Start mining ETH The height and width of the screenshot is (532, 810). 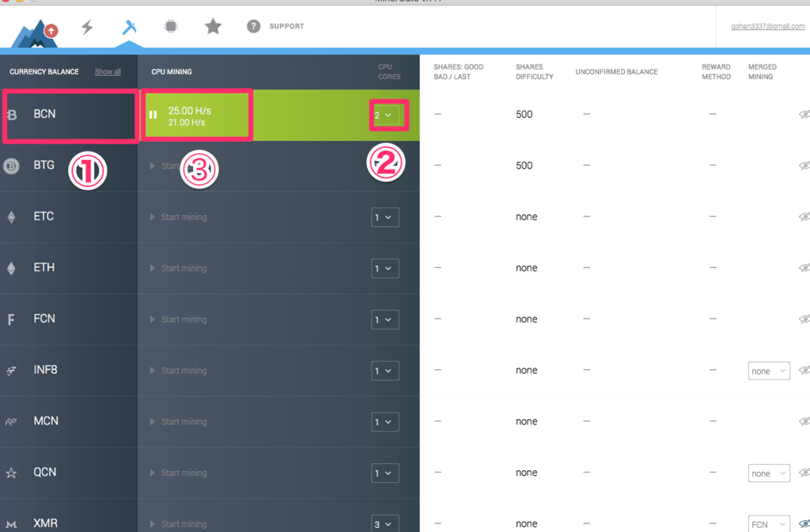click(178, 268)
